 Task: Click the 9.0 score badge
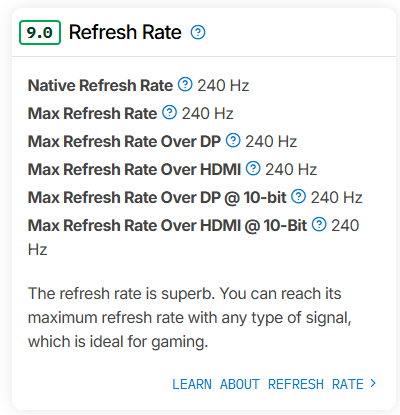pyautogui.click(x=40, y=32)
